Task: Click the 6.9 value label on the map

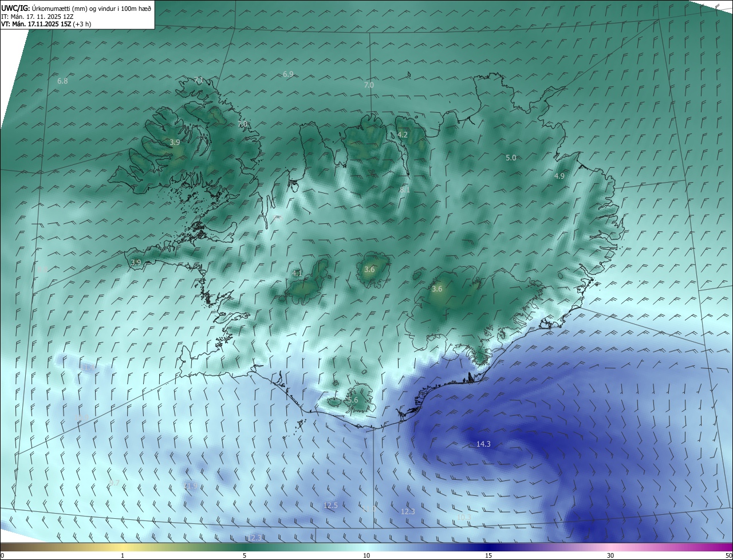Action: (288, 74)
